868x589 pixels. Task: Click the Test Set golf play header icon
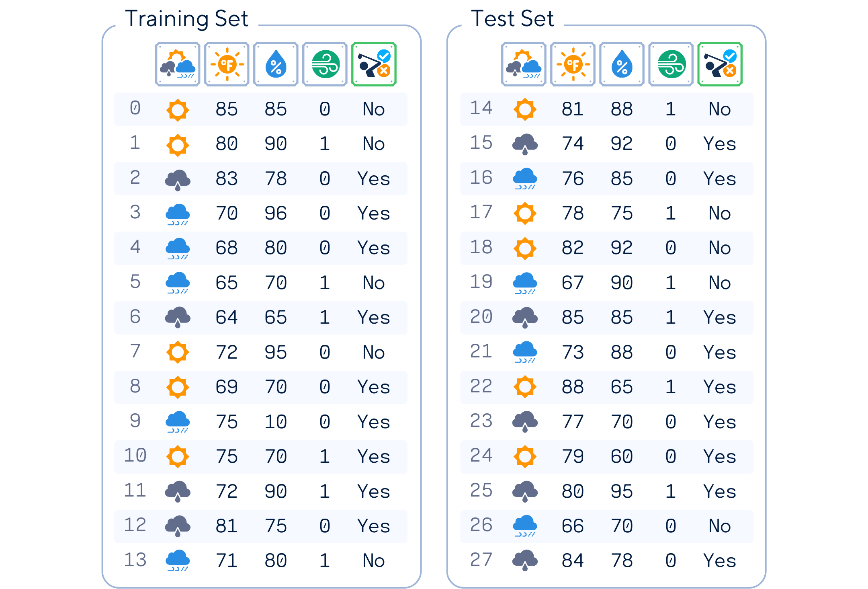tap(720, 64)
